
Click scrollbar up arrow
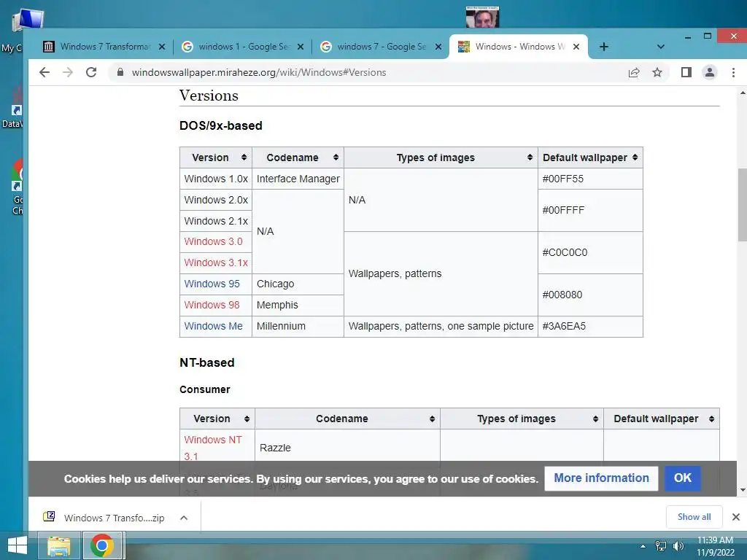tap(742, 93)
